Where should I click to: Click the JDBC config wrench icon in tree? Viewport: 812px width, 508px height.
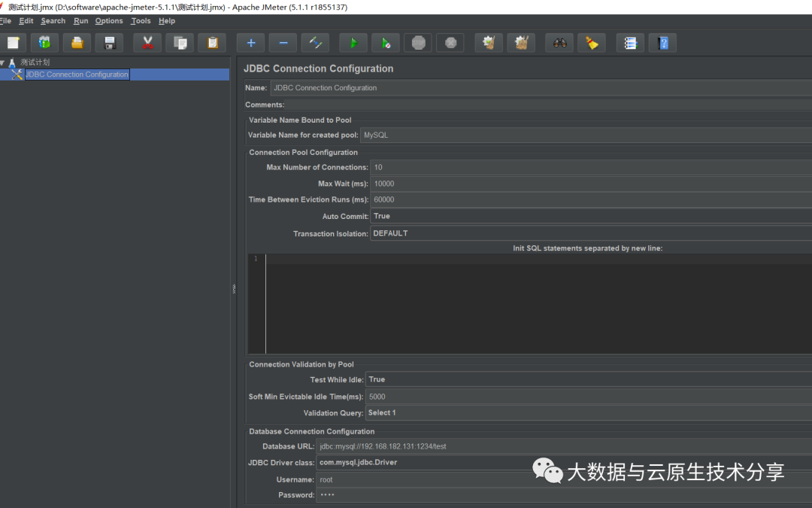[x=17, y=75]
